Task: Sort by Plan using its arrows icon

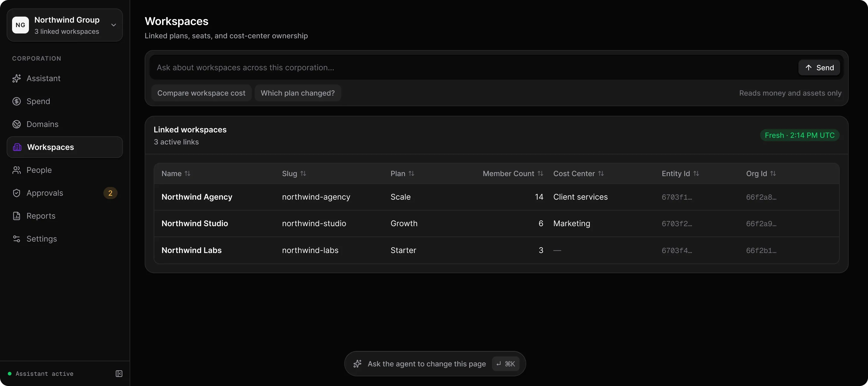Action: pyautogui.click(x=411, y=173)
